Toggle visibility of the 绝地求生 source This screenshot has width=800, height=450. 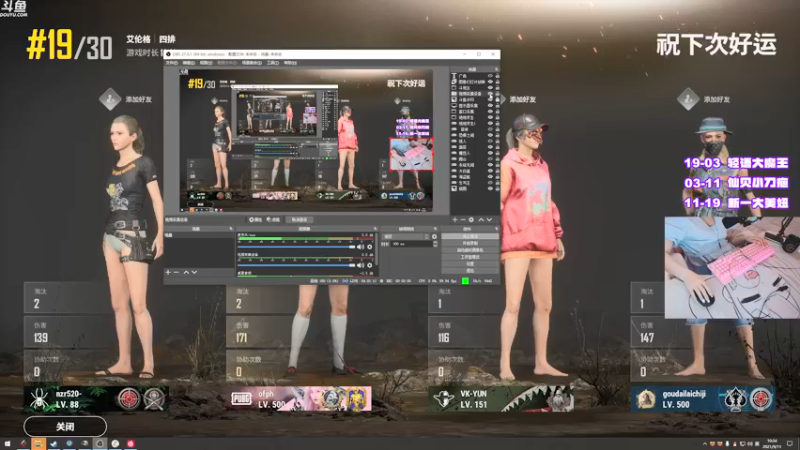[x=490, y=117]
